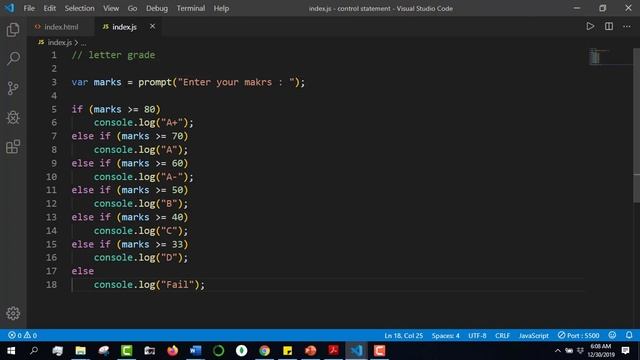Image resolution: width=640 pixels, height=360 pixels.
Task: Open the notifications bell in status bar
Action: 629,336
